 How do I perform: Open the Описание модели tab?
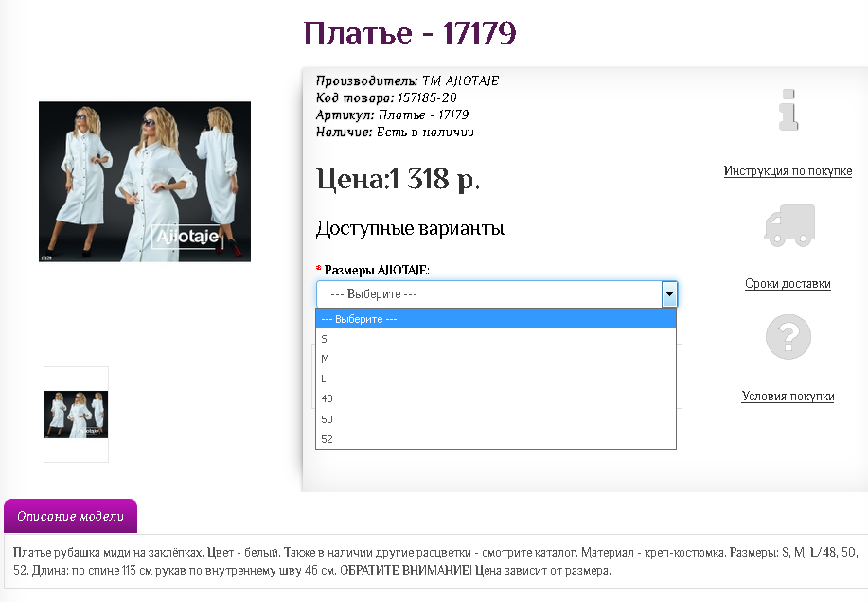70,516
